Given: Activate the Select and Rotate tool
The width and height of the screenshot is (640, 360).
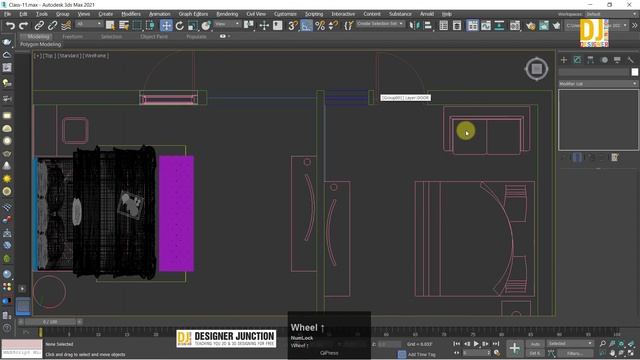Looking at the screenshot, I should [x=180, y=26].
